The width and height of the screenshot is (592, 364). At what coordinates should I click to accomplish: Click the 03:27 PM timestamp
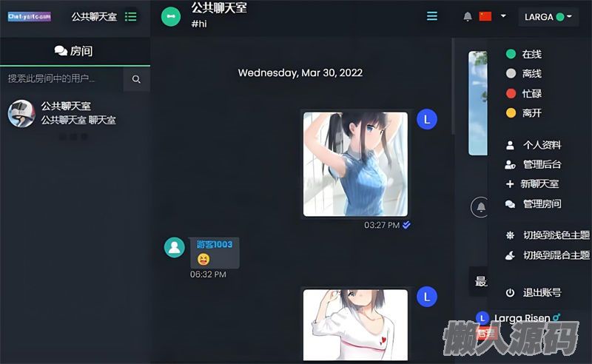tap(382, 225)
